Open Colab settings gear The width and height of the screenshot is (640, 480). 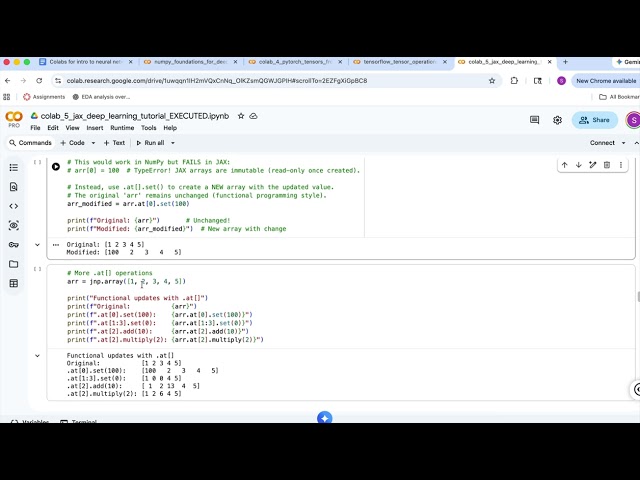557,120
